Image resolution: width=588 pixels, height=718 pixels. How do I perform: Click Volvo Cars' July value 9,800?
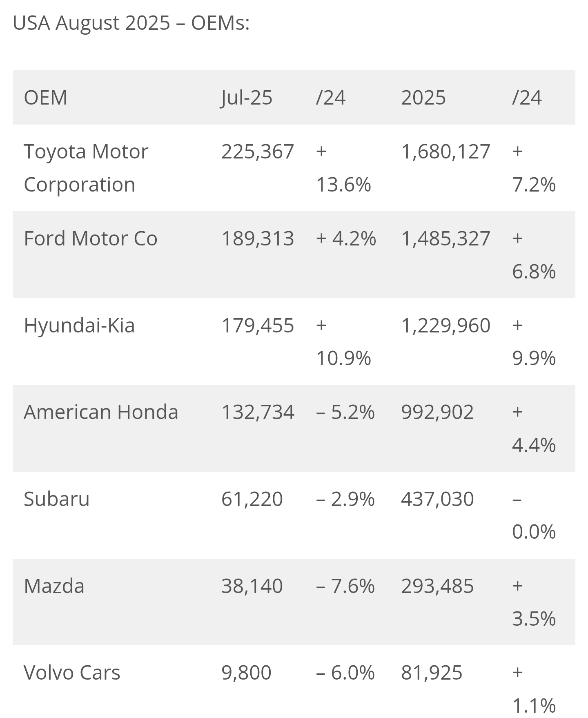click(x=246, y=673)
